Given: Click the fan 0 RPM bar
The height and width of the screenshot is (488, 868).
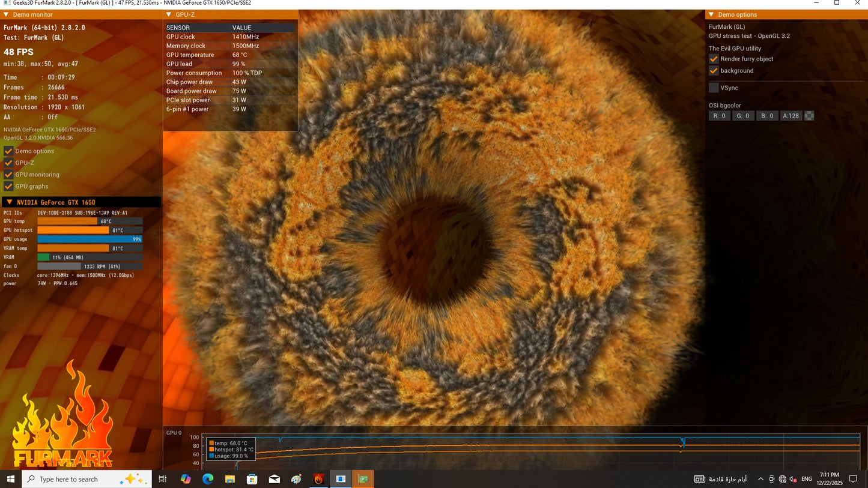Looking at the screenshot, I should (x=90, y=267).
